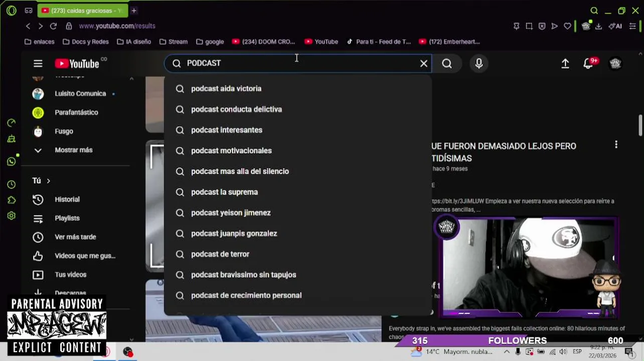Viewport: 644px width, 361px height.
Task: Open Luisito Comunica channel subscription
Action: (x=80, y=94)
